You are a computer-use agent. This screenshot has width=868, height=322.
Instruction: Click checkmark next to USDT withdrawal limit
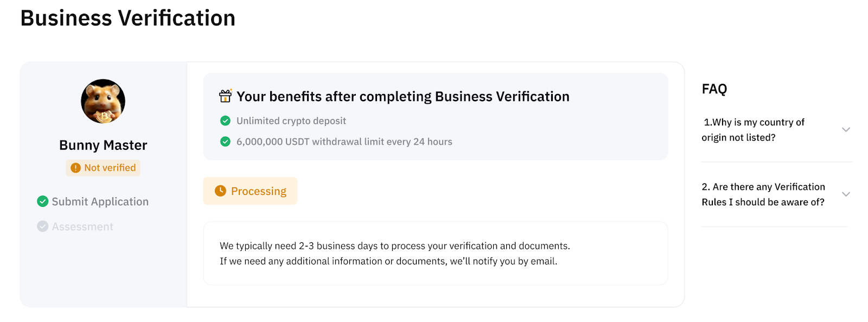click(225, 142)
